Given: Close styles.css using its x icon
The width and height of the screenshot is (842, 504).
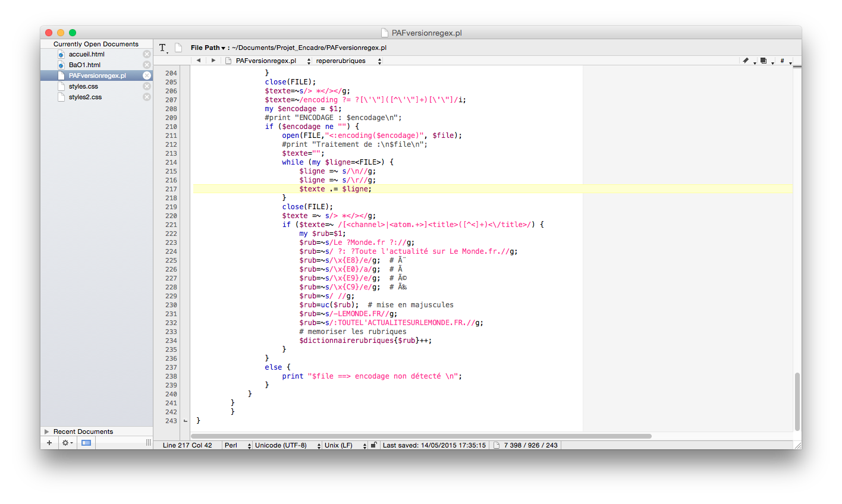Looking at the screenshot, I should point(147,86).
